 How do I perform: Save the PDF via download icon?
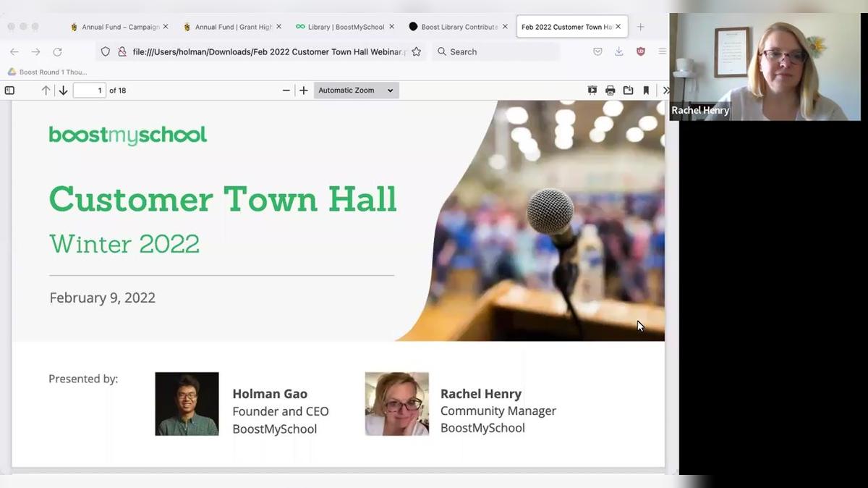pos(628,90)
